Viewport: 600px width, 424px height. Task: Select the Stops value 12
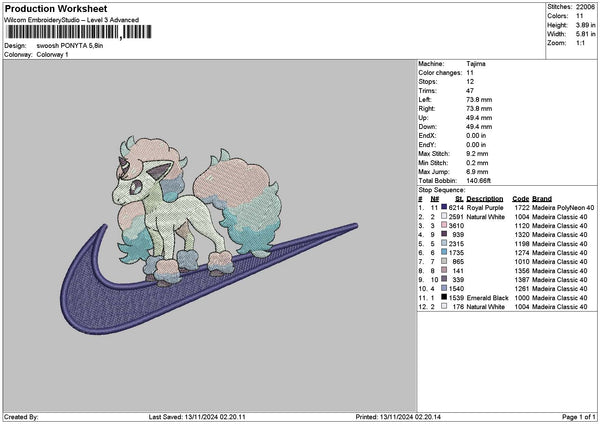(470, 82)
